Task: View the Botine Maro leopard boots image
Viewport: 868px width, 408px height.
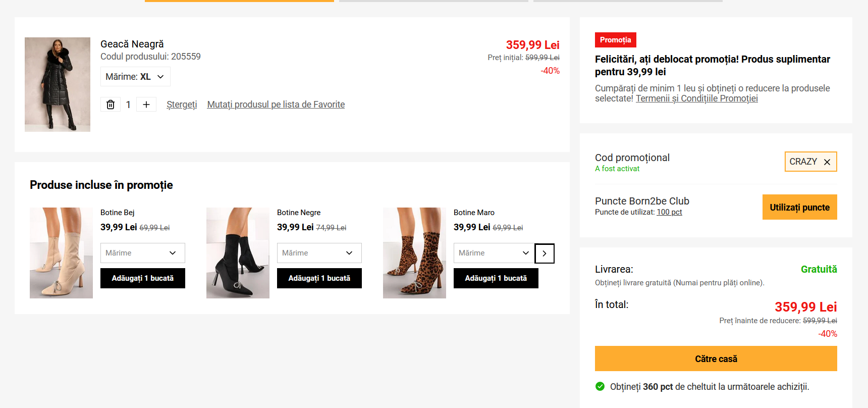Action: pyautogui.click(x=414, y=253)
